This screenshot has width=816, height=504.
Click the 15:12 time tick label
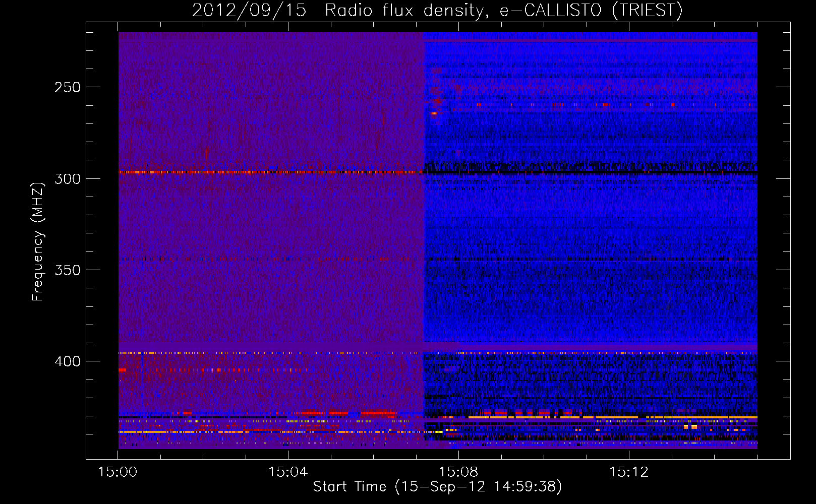[629, 472]
